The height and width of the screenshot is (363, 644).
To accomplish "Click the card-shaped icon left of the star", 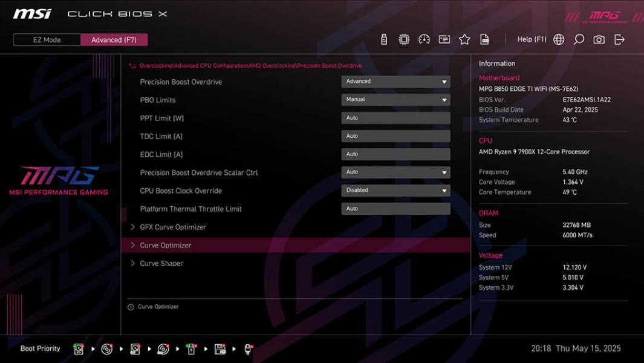I will click(444, 39).
